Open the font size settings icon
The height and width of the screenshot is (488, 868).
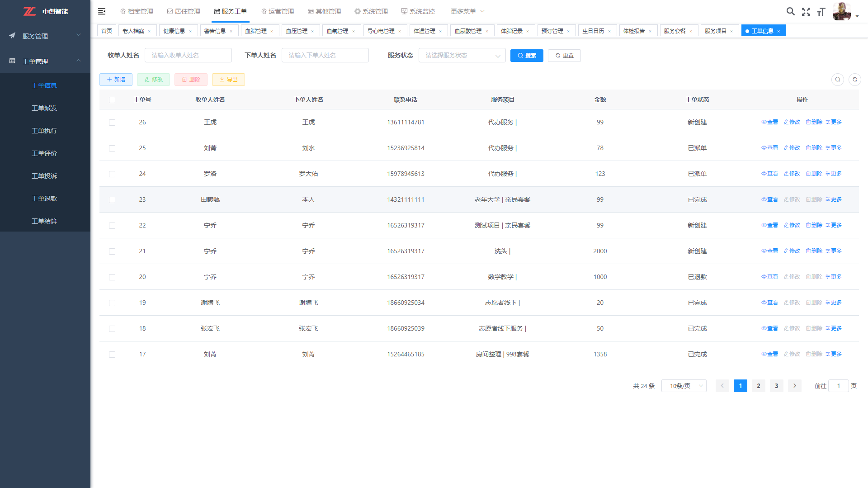tap(821, 12)
